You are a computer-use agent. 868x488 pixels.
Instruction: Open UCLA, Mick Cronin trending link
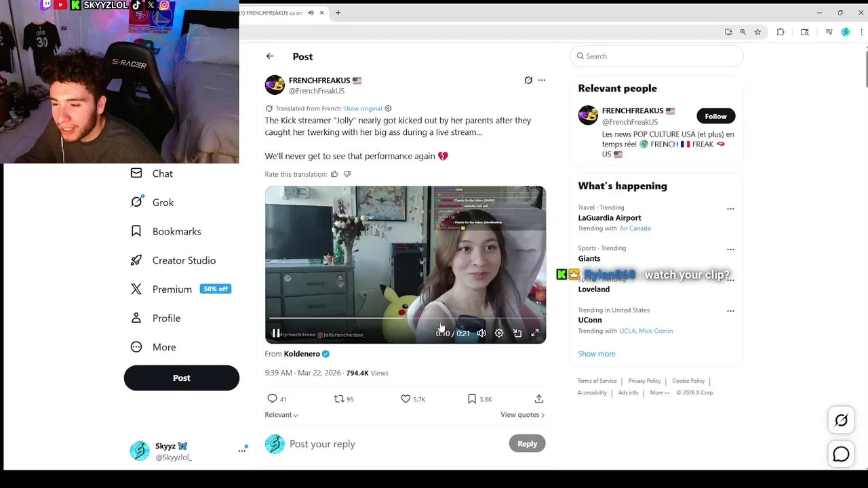coord(646,331)
